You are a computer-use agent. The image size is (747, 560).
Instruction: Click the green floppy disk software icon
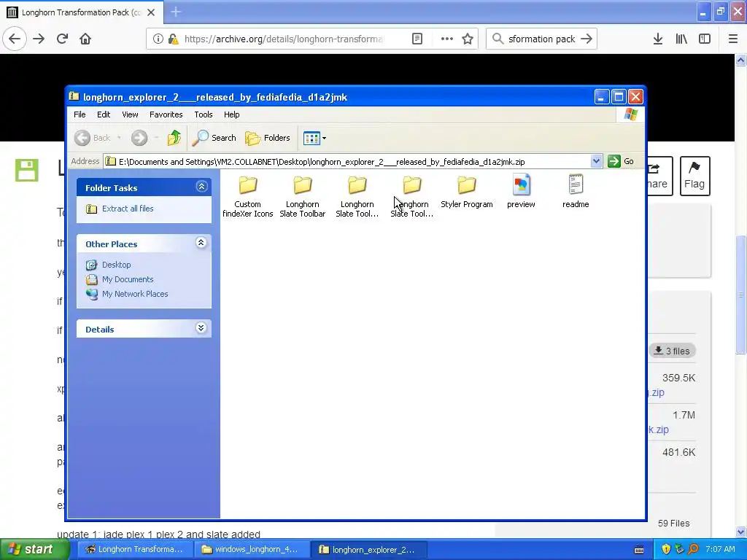27,170
